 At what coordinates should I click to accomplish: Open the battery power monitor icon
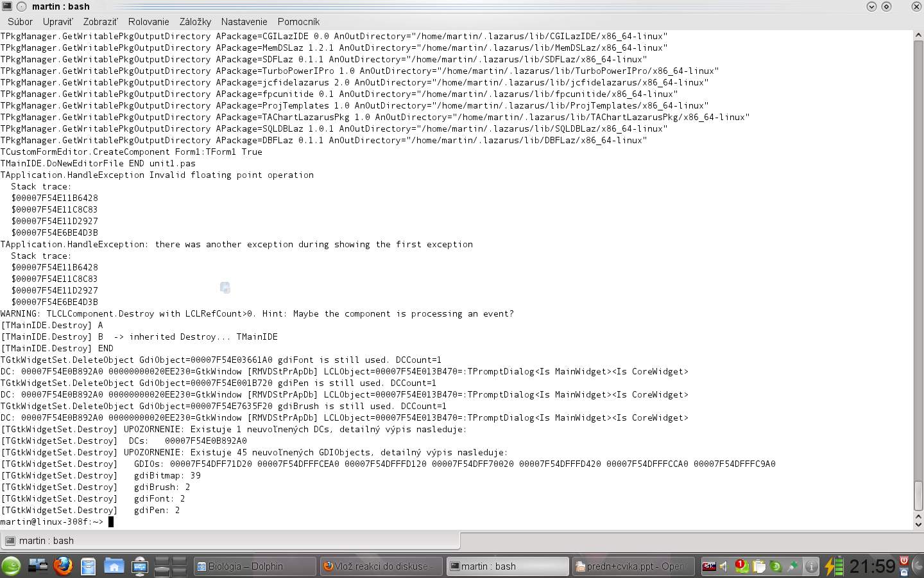pos(834,566)
